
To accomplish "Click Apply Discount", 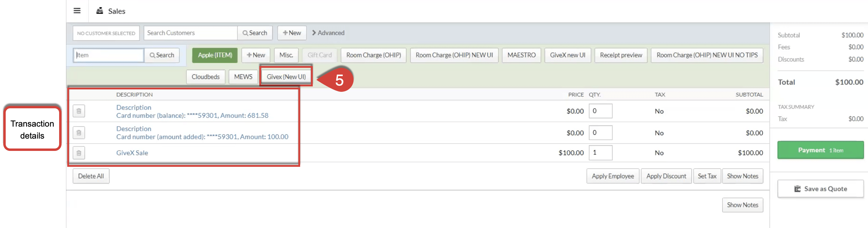I will [666, 176].
